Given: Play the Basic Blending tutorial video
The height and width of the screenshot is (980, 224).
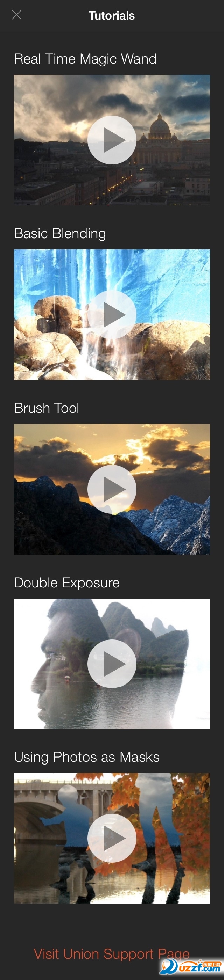Looking at the screenshot, I should [x=112, y=315].
